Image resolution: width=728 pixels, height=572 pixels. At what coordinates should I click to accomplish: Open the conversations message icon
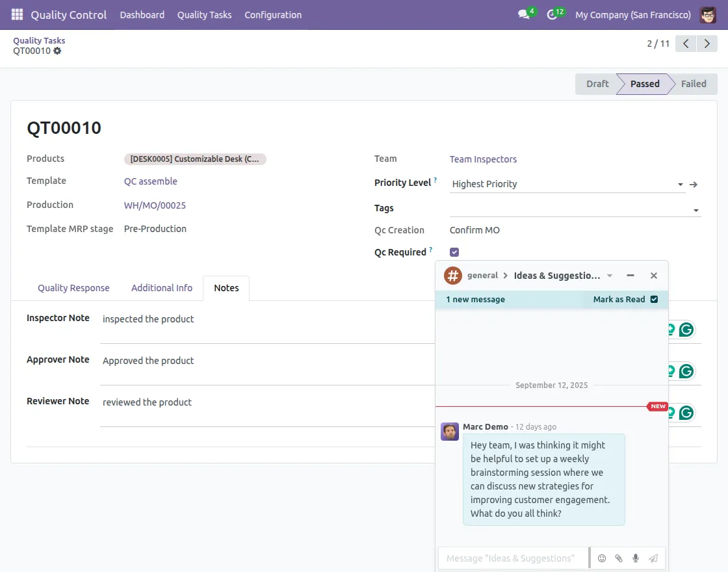(524, 14)
